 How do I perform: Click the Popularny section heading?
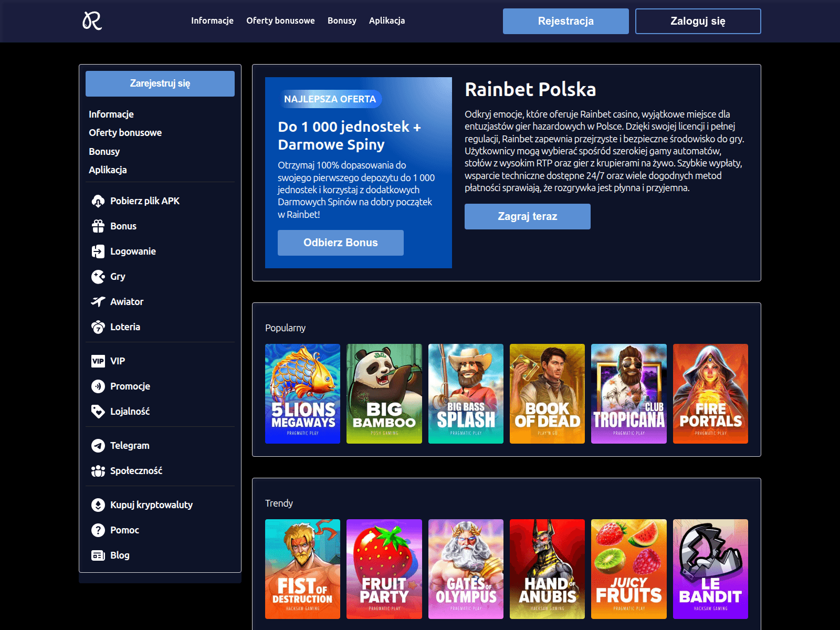tap(285, 328)
